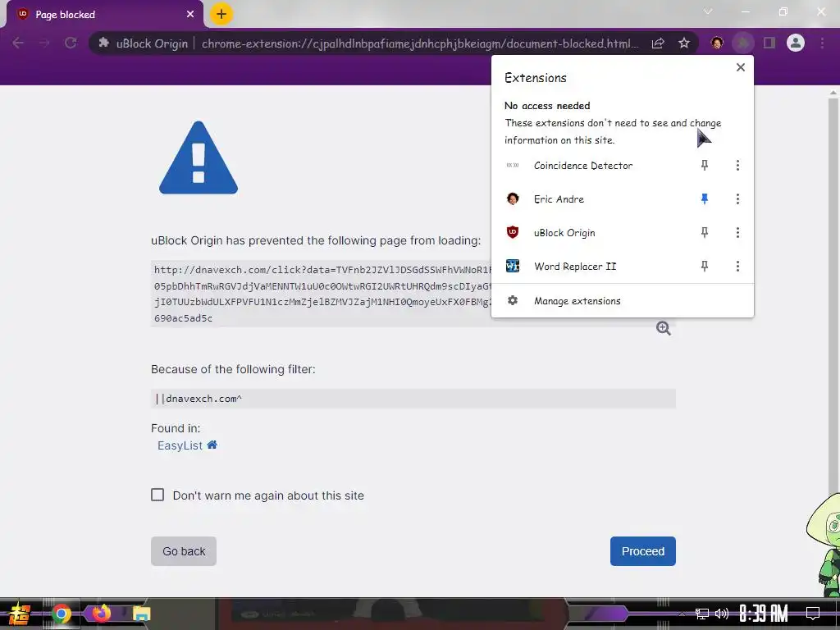Click the Eric Andre face icon in popup
This screenshot has height=630, width=840.
[513, 199]
